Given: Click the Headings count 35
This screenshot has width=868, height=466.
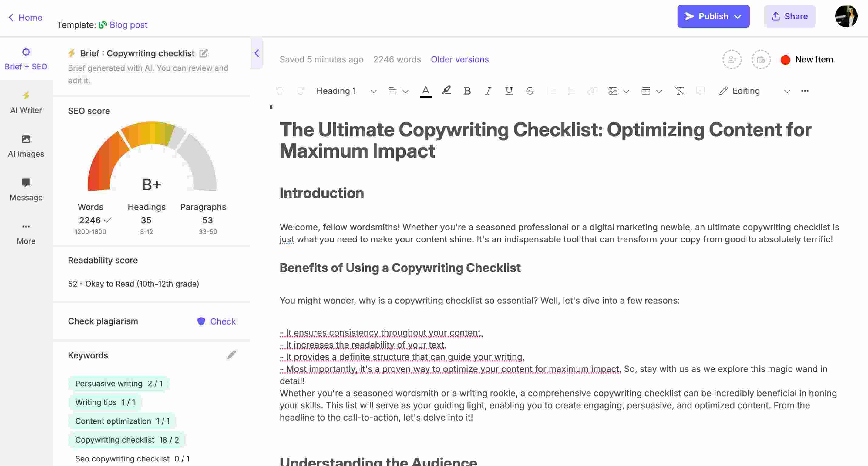Looking at the screenshot, I should coord(146,220).
